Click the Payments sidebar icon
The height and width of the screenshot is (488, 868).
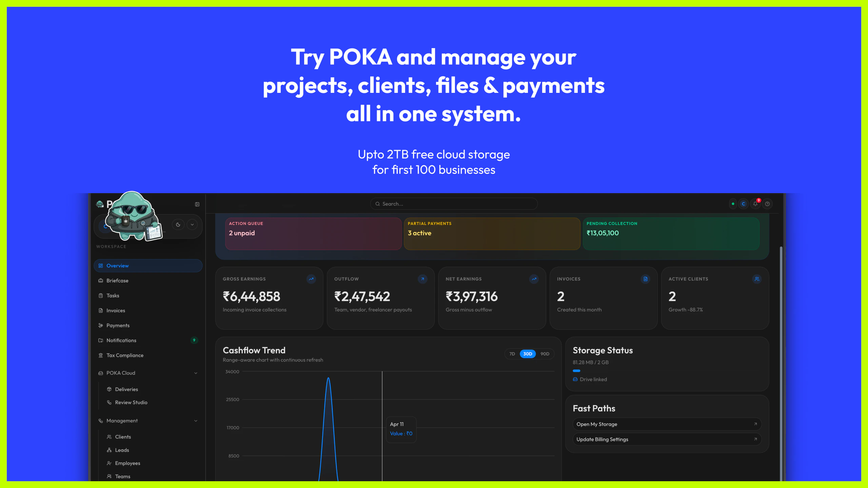click(x=101, y=325)
